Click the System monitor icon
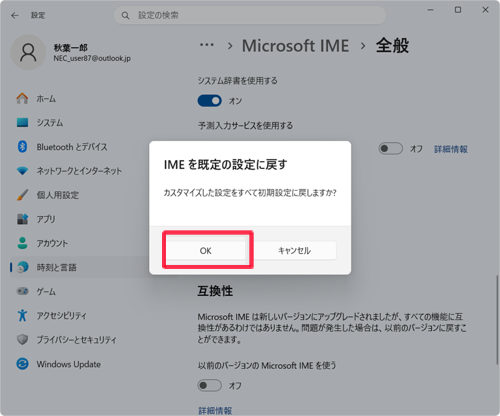The image size is (500, 416). tap(22, 122)
